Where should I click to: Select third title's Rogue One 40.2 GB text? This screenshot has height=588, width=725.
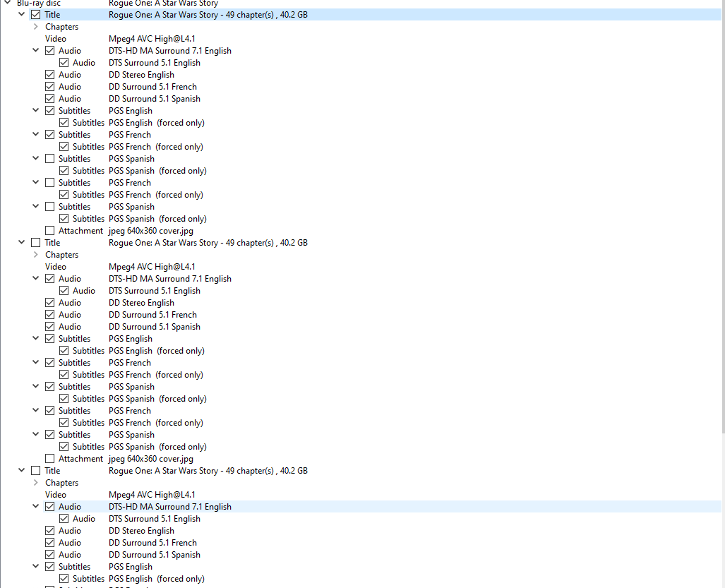(208, 471)
